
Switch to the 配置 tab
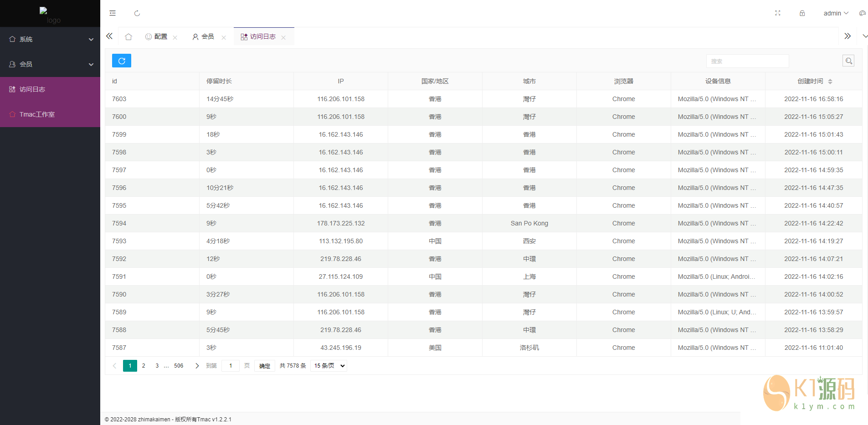click(157, 37)
